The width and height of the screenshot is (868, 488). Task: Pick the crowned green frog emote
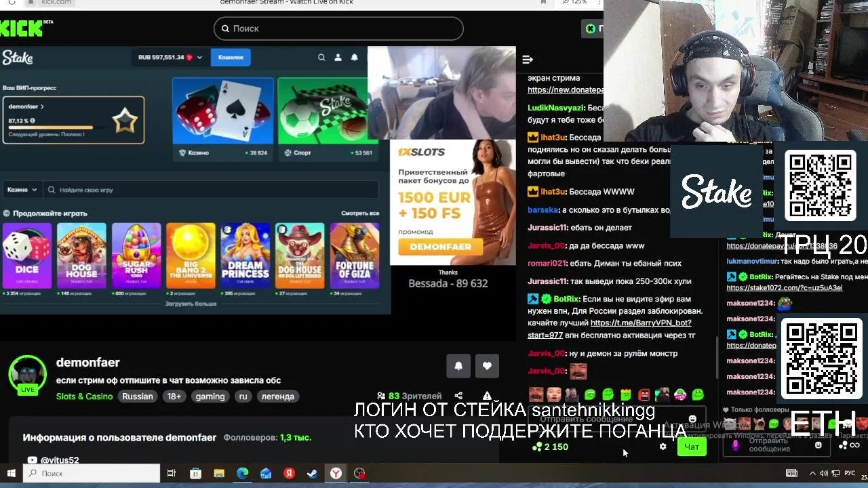pos(625,394)
